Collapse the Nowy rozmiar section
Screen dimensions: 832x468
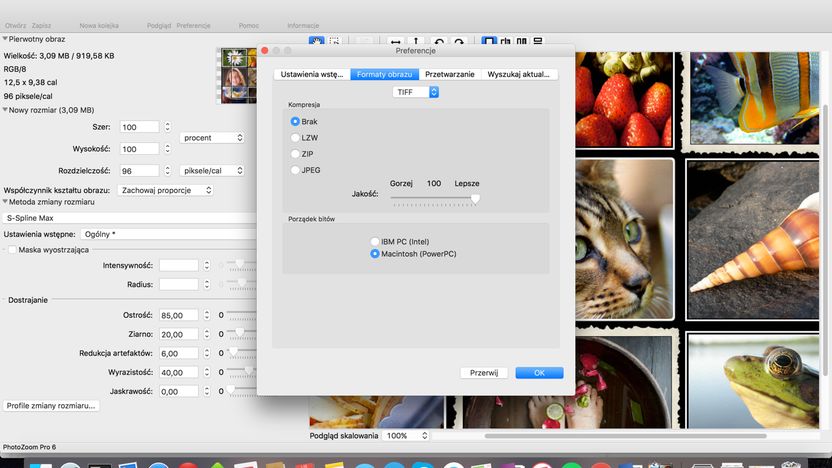5,110
